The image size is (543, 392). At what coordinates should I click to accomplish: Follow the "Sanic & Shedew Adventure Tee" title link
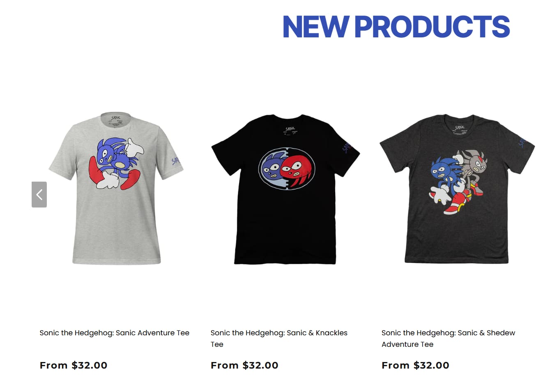coord(448,339)
